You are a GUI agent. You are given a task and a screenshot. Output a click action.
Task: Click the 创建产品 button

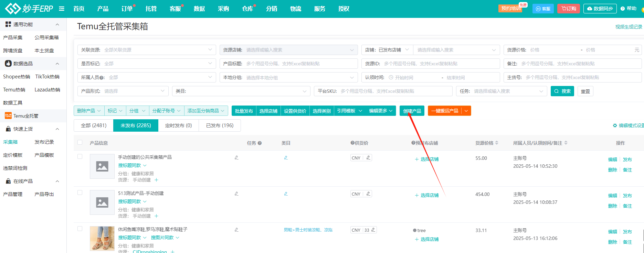point(412,111)
